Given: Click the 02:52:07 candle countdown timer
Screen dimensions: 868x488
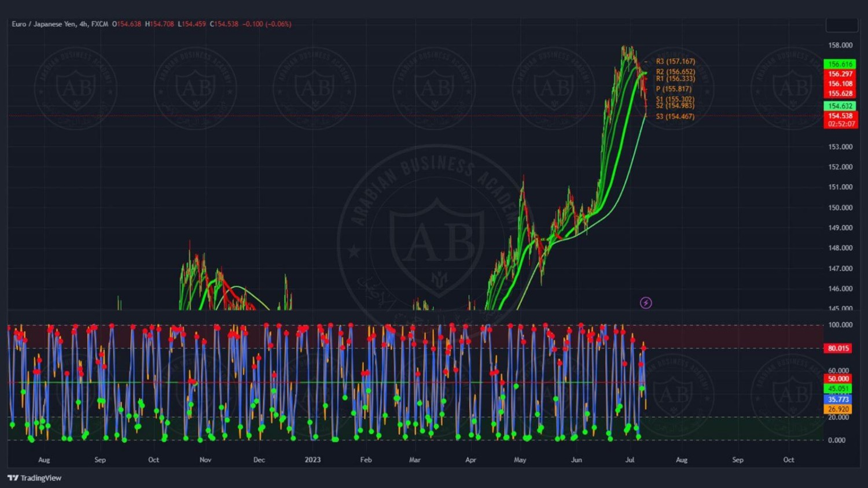Looking at the screenshot, I should coord(840,124).
